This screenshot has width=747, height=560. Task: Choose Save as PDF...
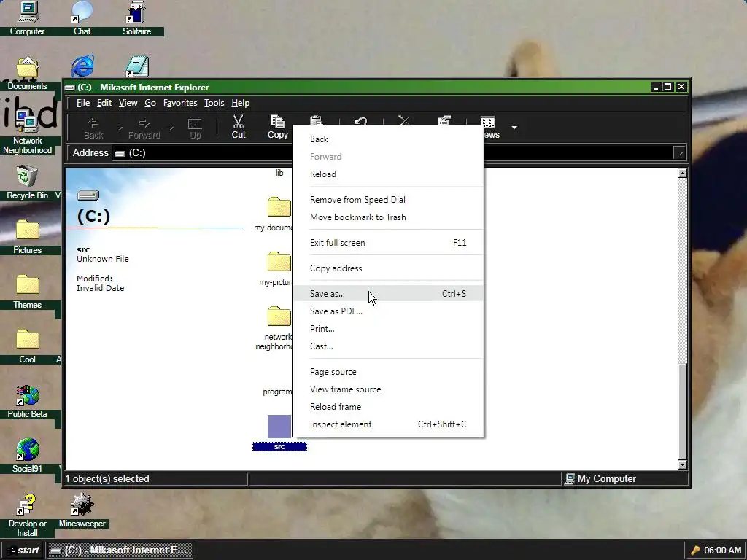[x=388, y=311]
